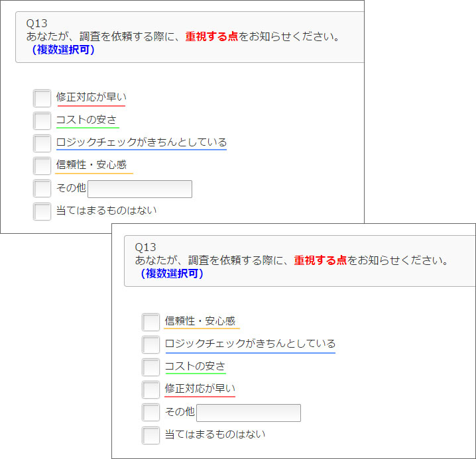Focus その他 text input in the lower form
476x459 pixels.
pyautogui.click(x=249, y=413)
